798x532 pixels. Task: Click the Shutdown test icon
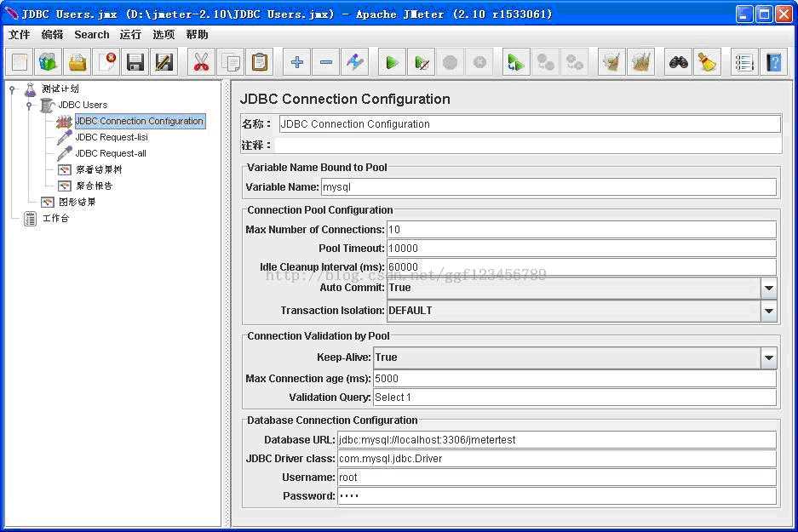tap(479, 62)
